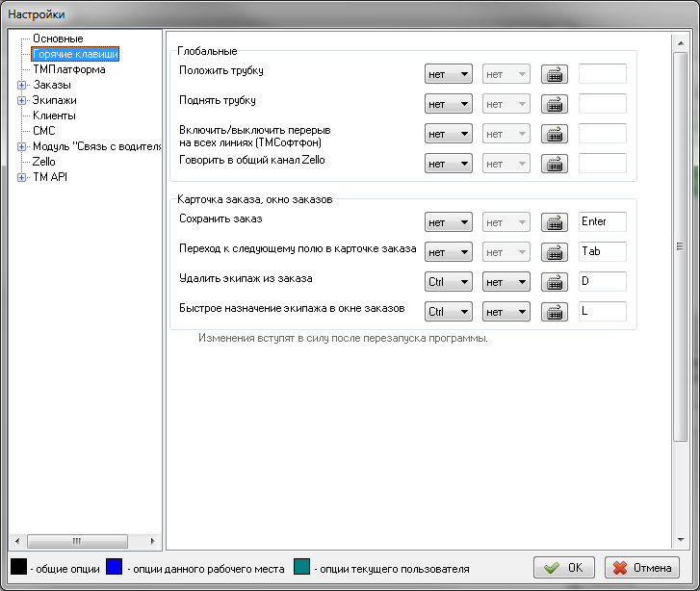Screen dimensions: 700x591
Task: Click keyboard icon for Переход к следующему полю
Action: click(x=554, y=252)
